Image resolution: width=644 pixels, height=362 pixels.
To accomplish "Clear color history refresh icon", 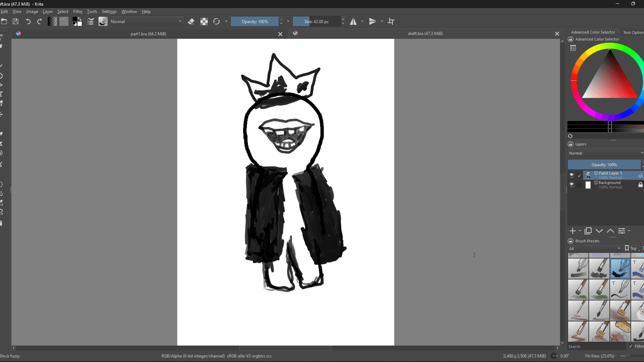I will (x=570, y=136).
